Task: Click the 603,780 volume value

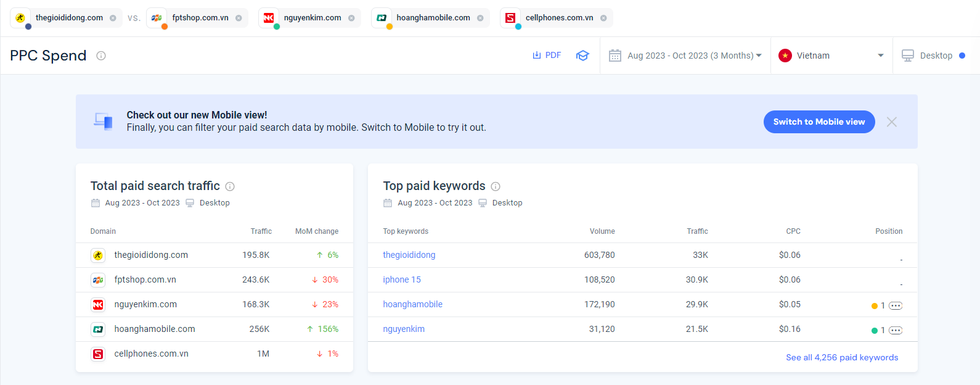Action: click(600, 255)
